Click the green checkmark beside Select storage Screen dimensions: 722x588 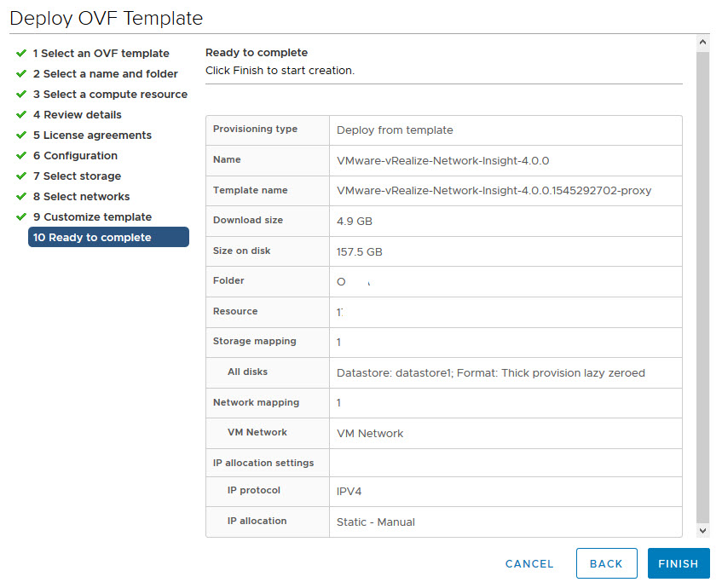tap(21, 176)
